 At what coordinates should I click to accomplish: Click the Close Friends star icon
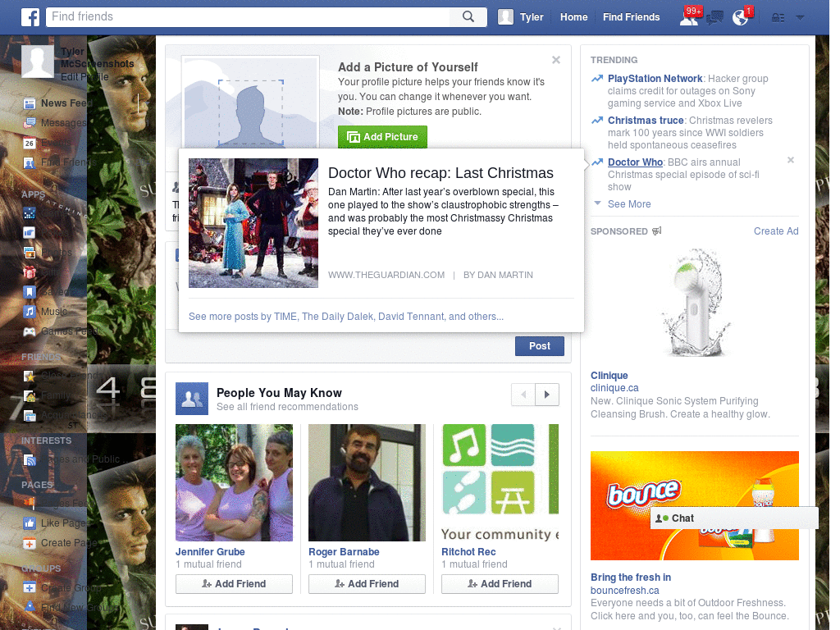point(30,376)
